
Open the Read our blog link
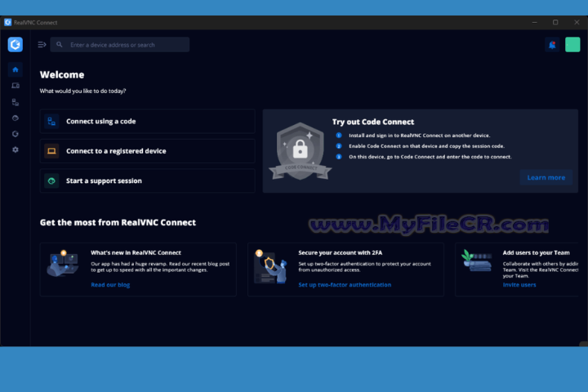click(x=110, y=285)
